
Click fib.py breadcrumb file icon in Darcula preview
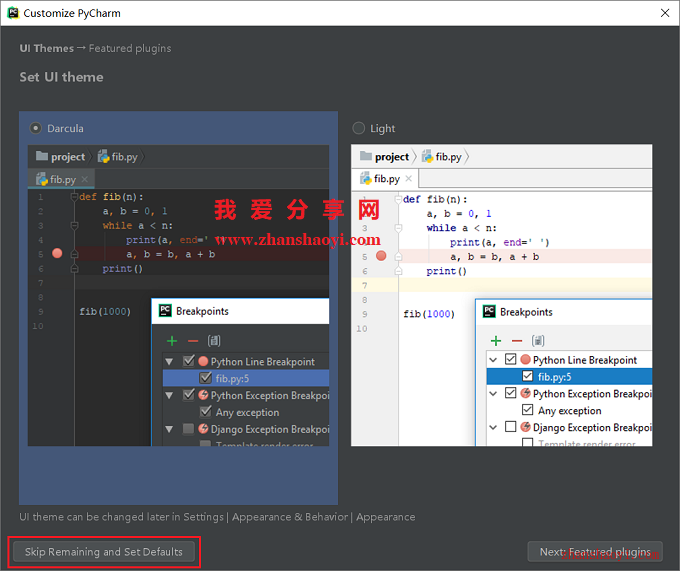(x=104, y=156)
